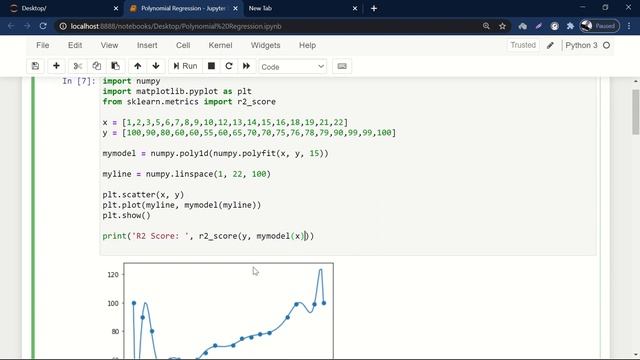Switch to the Polynomial Regression tab
The height and width of the screenshot is (360, 640).
point(183,8)
